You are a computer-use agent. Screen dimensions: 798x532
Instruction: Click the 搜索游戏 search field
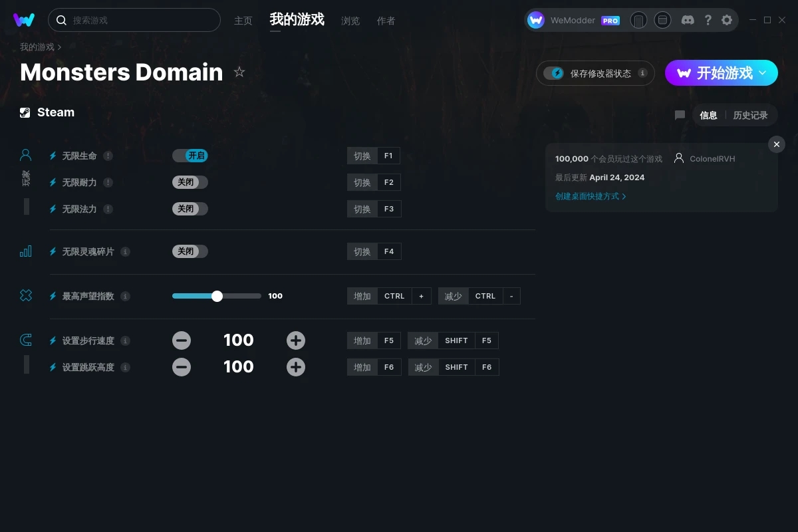[x=134, y=20]
